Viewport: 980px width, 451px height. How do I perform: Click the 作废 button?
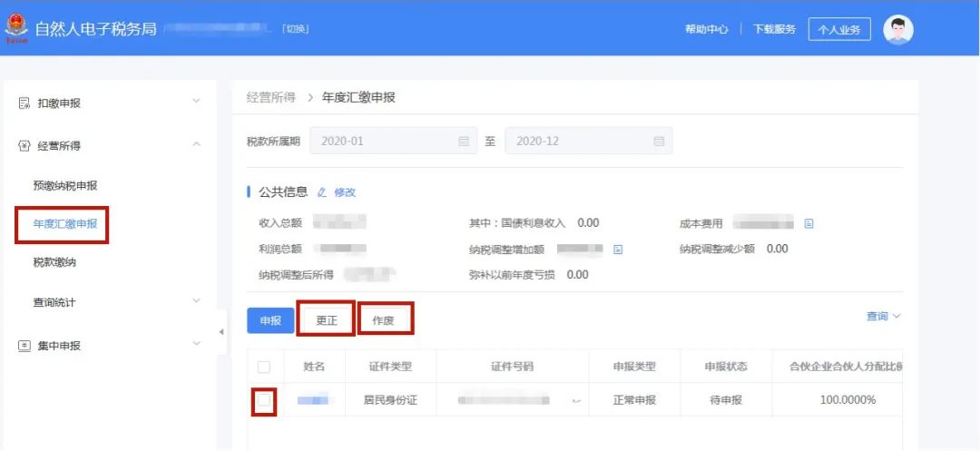(383, 320)
